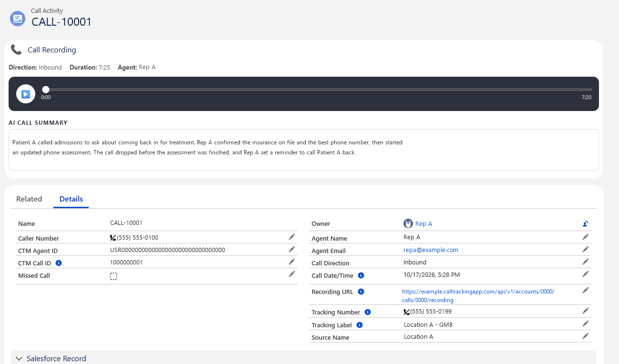The image size is (619, 364).
Task: Show Call Date/Time help info
Action: (361, 275)
